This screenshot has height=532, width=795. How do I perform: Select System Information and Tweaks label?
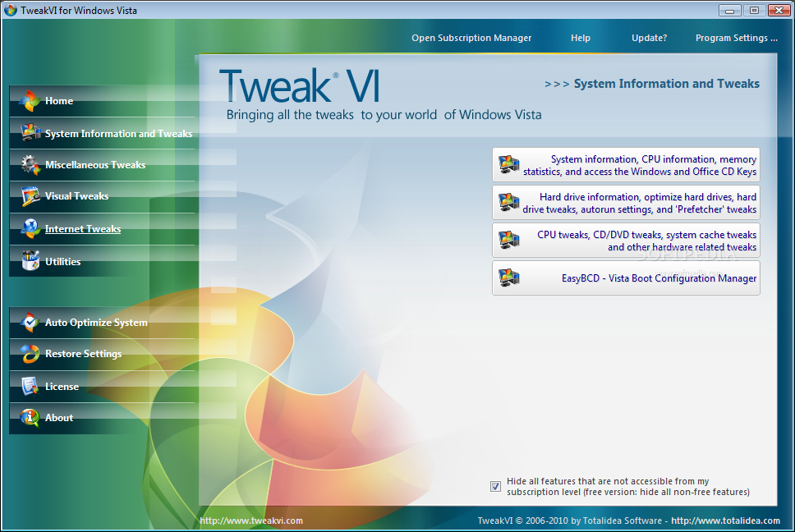118,134
